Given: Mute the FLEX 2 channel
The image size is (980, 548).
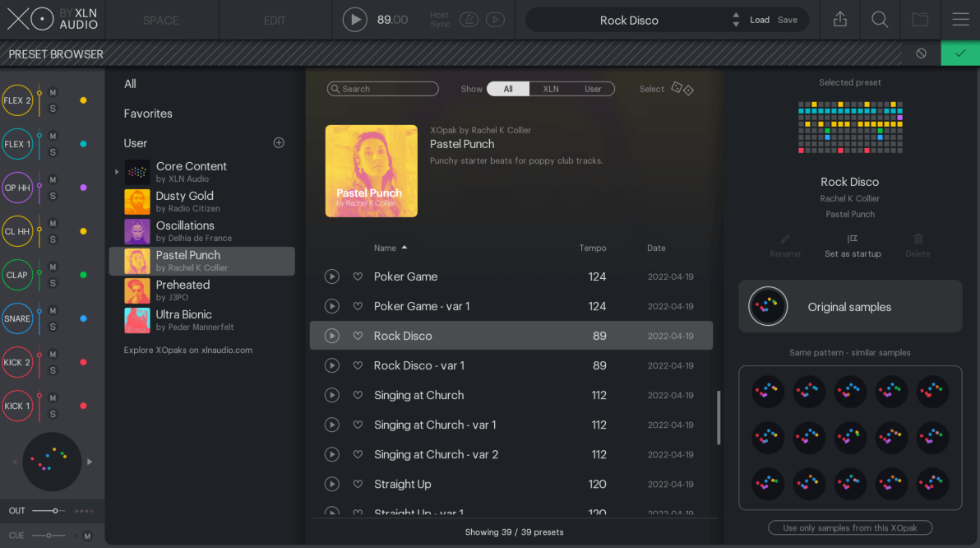Looking at the screenshot, I should (x=53, y=92).
